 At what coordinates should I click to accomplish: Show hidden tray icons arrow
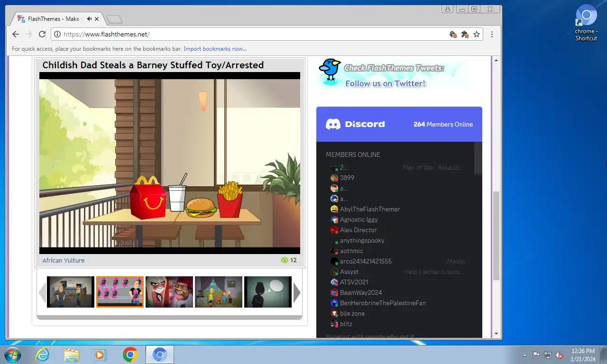click(x=524, y=355)
